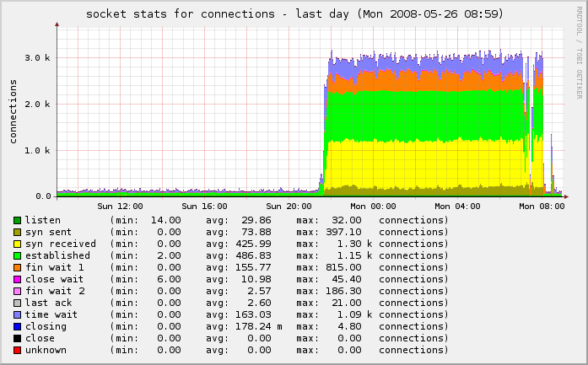The height and width of the screenshot is (365, 588).
Task: Click the close wait max value 45.40
Action: (347, 280)
